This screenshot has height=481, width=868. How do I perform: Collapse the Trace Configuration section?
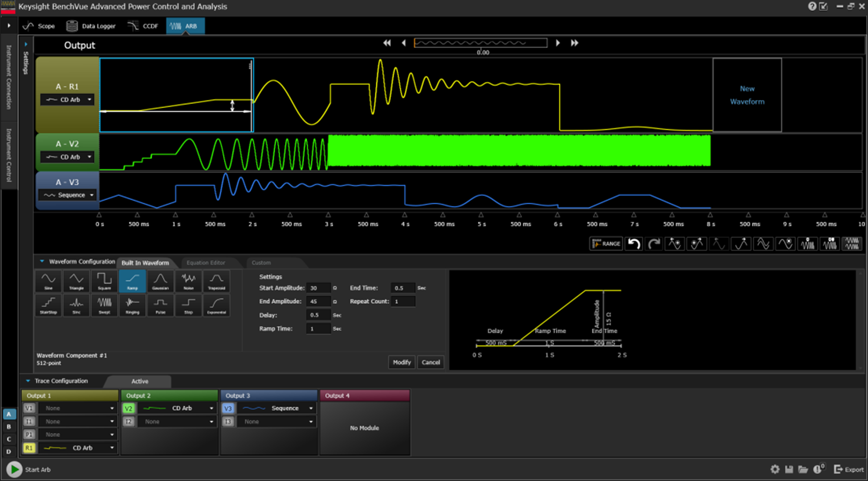coord(28,381)
